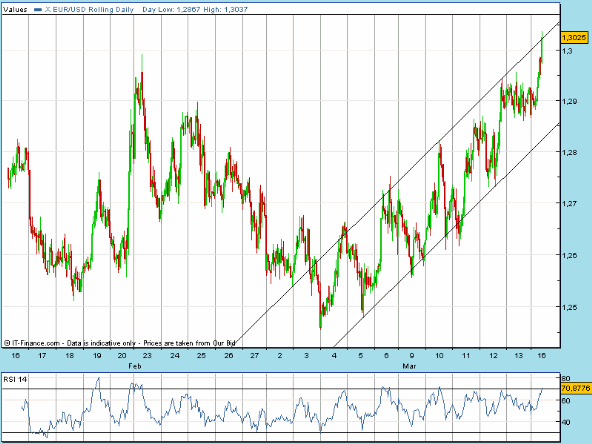Select the Values label in chart header

point(15,9)
